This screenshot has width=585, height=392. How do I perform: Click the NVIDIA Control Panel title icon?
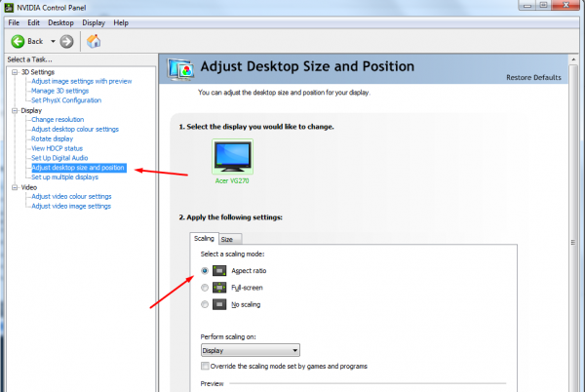[9, 7]
